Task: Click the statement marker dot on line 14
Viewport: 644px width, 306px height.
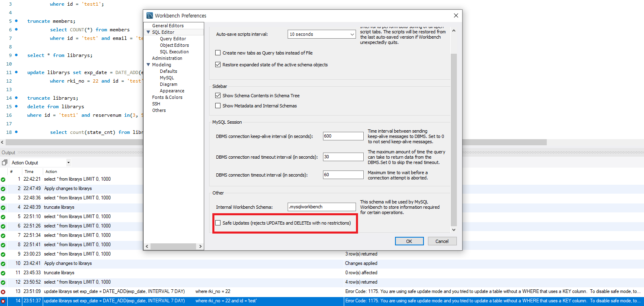Action: 16,98
